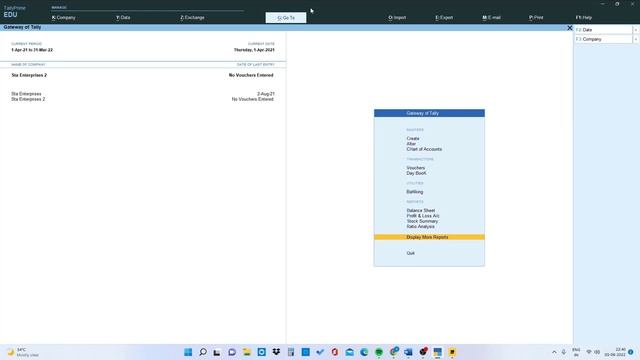Open Profit & Loss A/c report
Screen dimensions: 640x360
(x=423, y=216)
